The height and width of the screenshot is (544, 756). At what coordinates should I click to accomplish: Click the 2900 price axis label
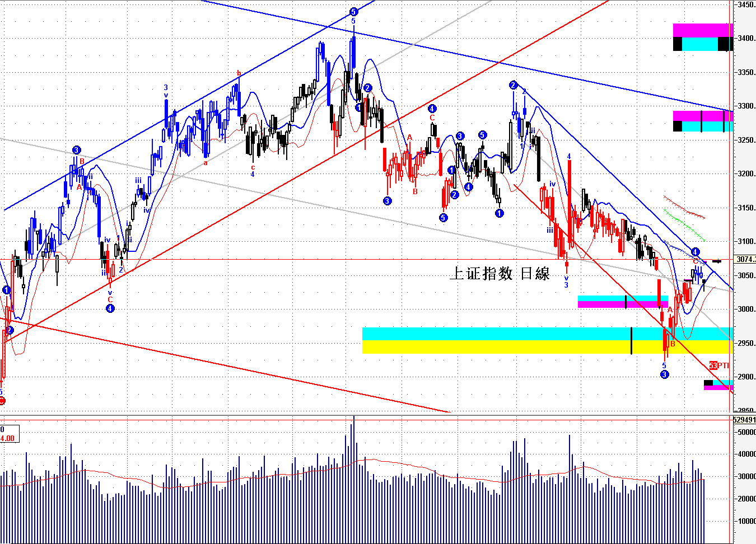coord(745,377)
